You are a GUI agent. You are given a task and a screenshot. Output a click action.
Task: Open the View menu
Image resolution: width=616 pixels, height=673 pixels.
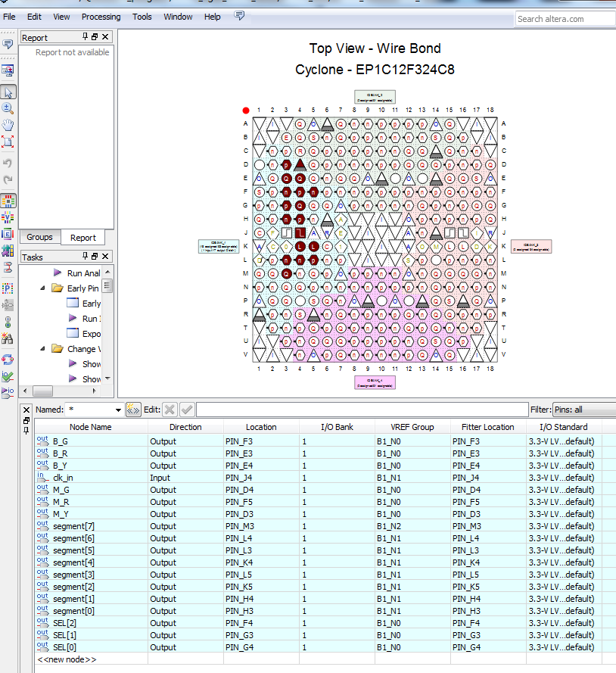click(x=61, y=17)
